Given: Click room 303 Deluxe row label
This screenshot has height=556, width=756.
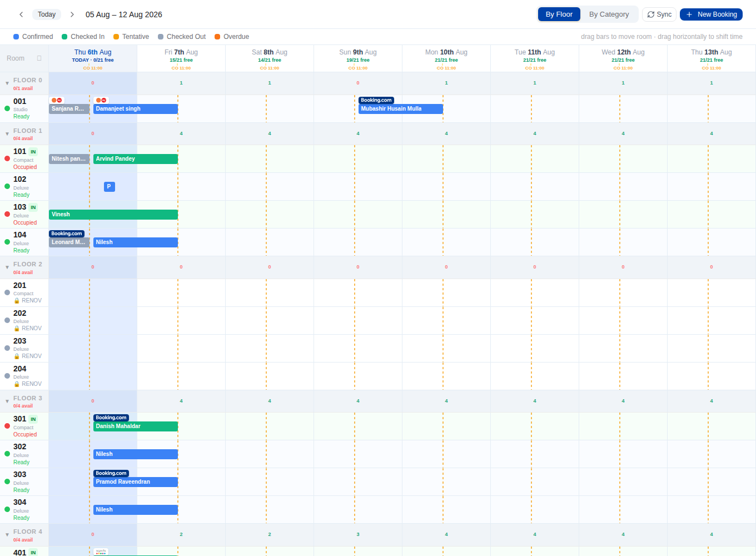Looking at the screenshot, I should tap(24, 481).
